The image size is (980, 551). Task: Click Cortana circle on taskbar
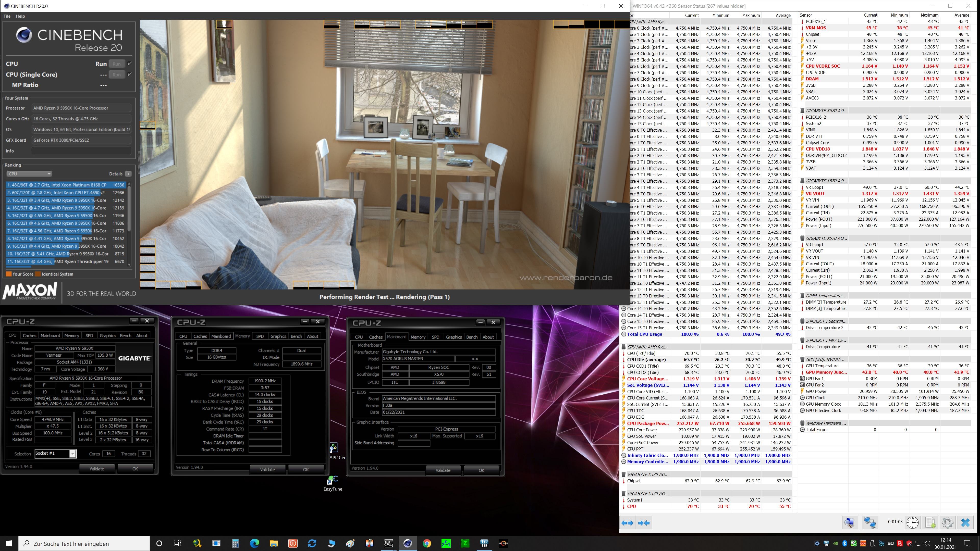point(159,543)
